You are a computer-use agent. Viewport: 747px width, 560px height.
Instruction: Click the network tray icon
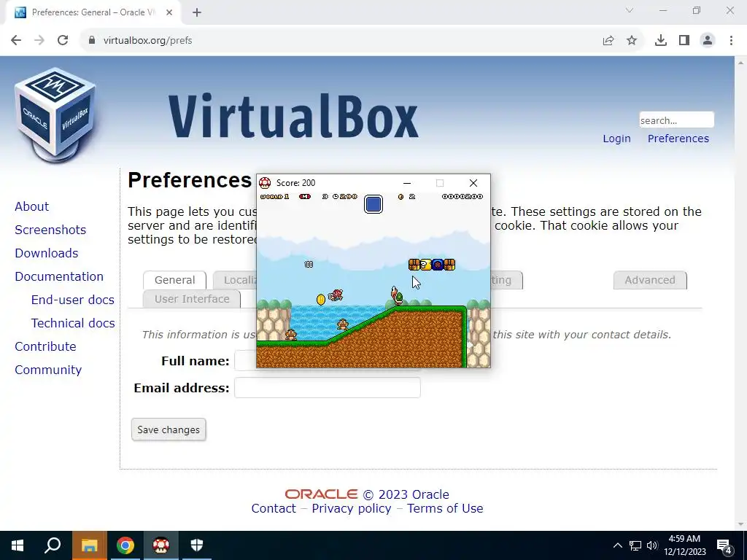[635, 545]
